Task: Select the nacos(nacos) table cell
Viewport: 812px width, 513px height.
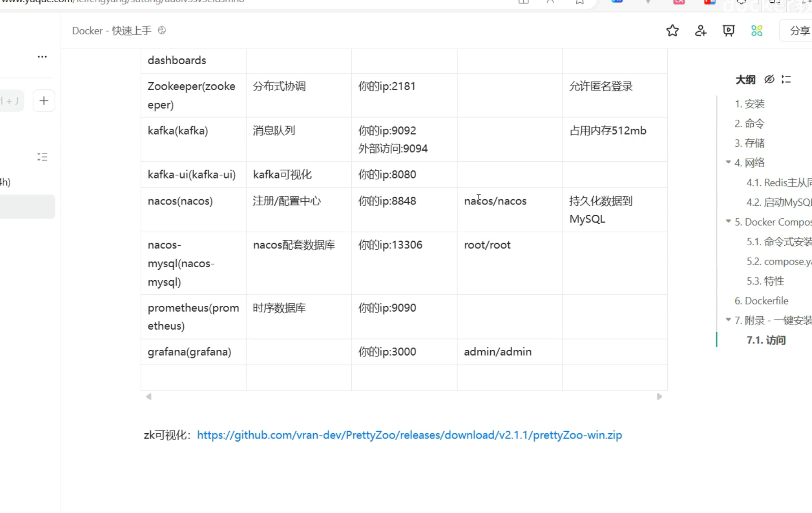Action: pos(194,209)
